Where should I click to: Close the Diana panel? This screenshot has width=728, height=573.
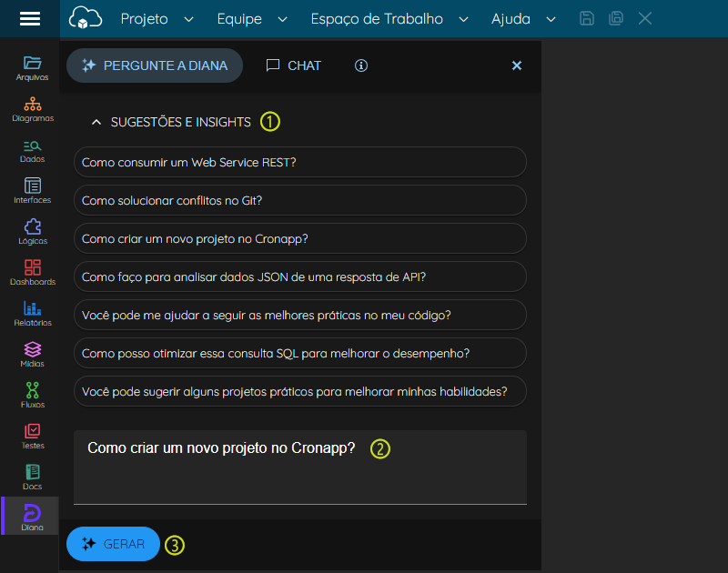(x=517, y=65)
